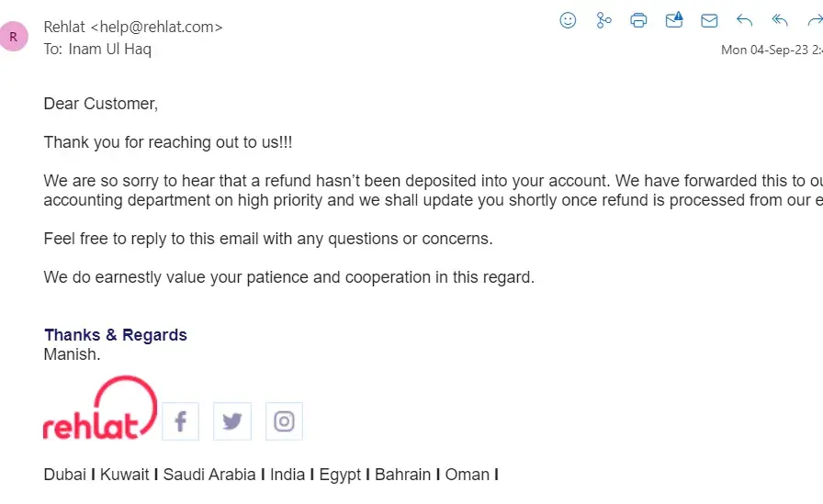The height and width of the screenshot is (504, 823).
Task: Click the Mon 04-Sep-23 date stamp
Action: 770,50
